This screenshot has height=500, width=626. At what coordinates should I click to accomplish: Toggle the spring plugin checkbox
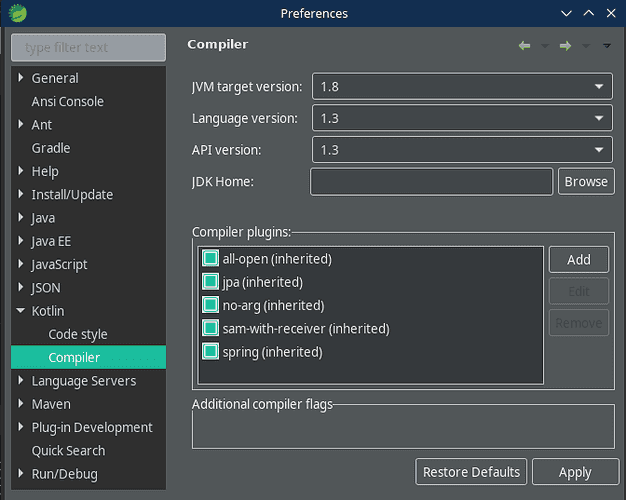pyautogui.click(x=211, y=352)
